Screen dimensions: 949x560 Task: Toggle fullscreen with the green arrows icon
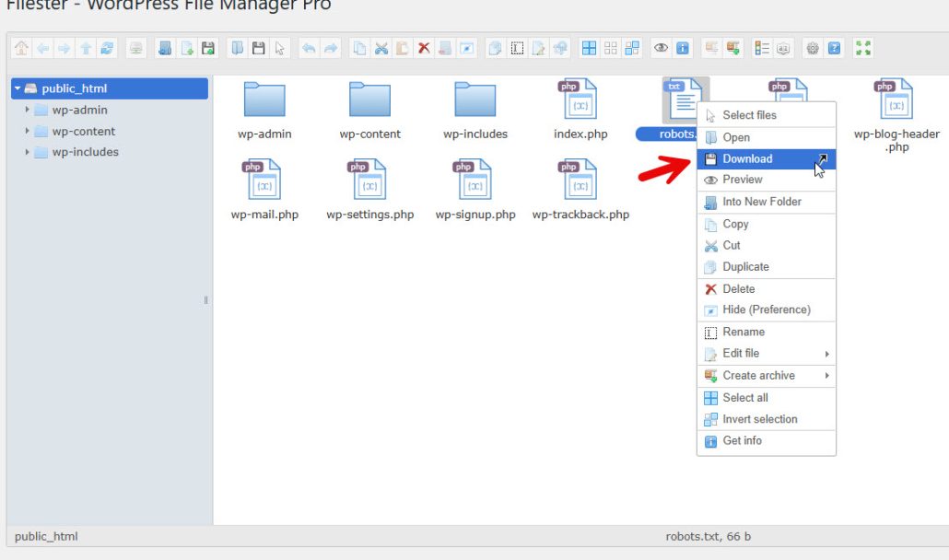(x=863, y=49)
